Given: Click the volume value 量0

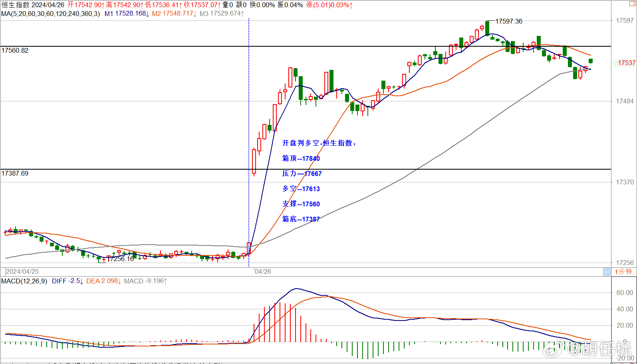Looking at the screenshot, I should (x=228, y=5).
